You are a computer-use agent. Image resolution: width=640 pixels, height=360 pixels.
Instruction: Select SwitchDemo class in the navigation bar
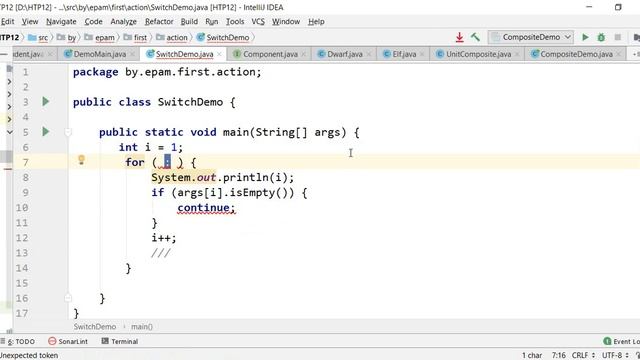coord(223,38)
